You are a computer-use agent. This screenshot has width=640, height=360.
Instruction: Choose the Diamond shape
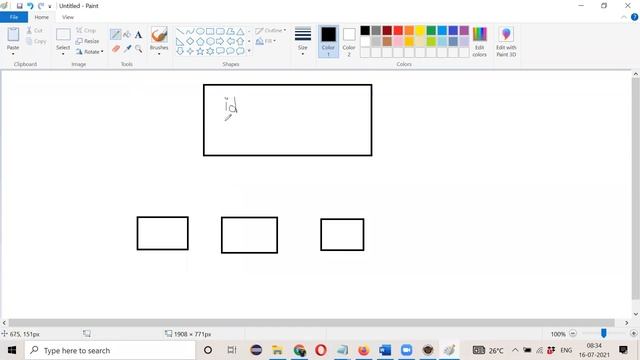coord(190,41)
